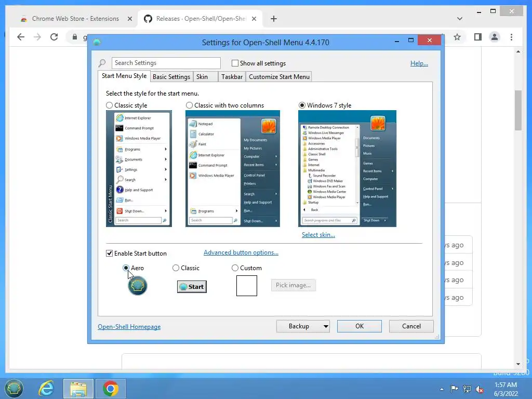Click the Open-Shell title bar shell icon
Screen dimensions: 532x399
point(97,42)
